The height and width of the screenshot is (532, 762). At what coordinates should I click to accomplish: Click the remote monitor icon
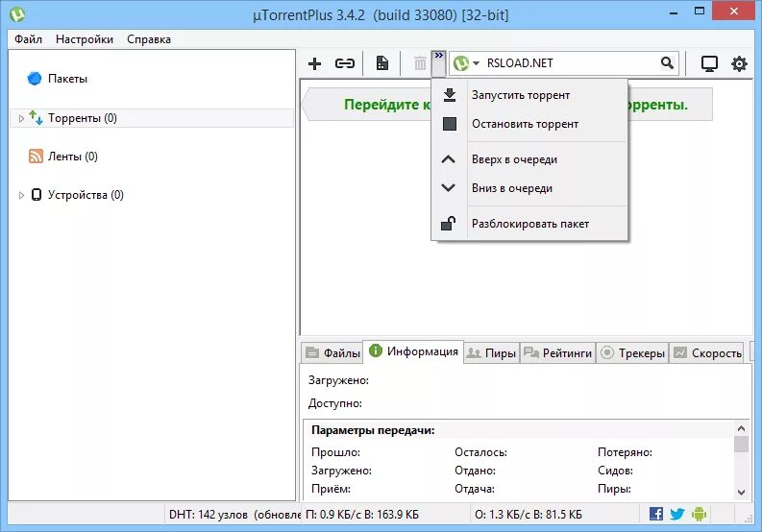click(709, 63)
